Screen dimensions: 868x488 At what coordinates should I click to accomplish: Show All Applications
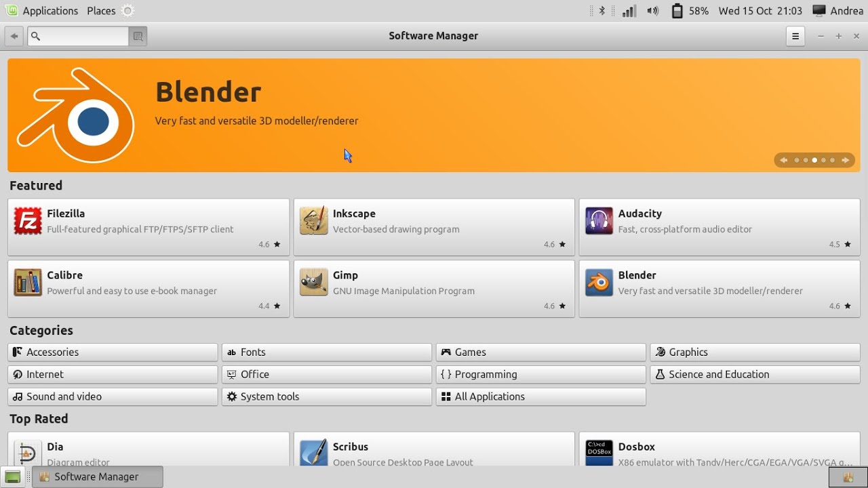[541, 397]
